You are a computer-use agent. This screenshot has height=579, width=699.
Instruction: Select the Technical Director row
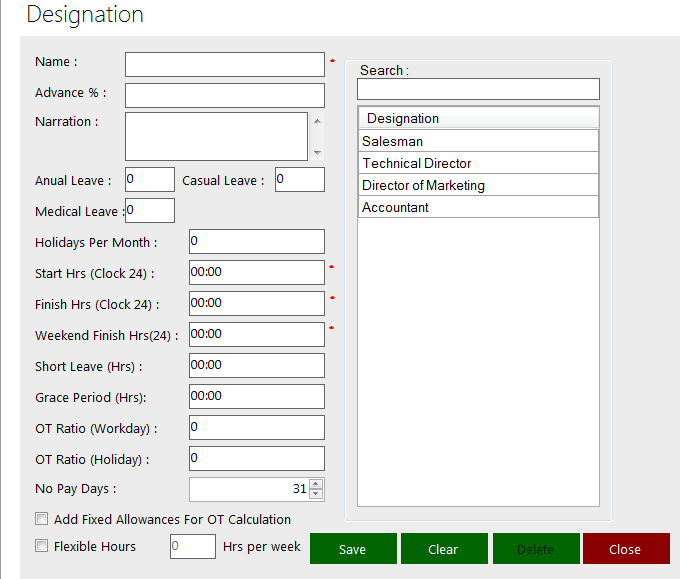coord(478,163)
